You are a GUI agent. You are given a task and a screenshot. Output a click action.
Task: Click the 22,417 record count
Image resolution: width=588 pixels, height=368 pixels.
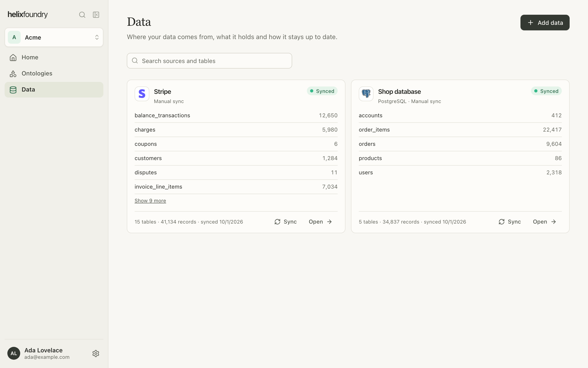(552, 130)
